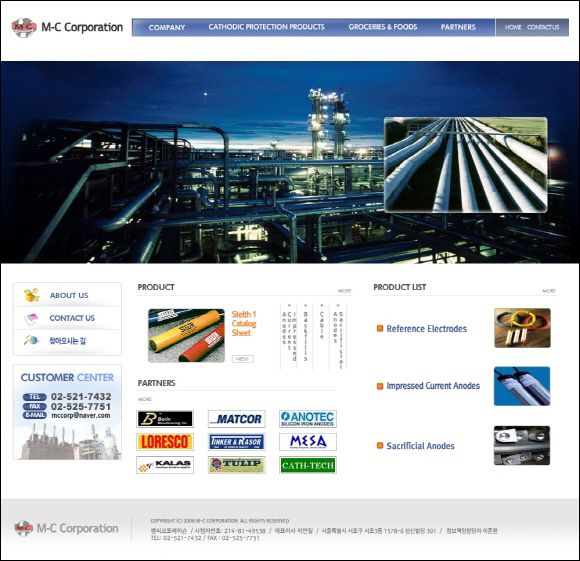The image size is (580, 561).
Task: Open CATHODIC PROTECTION PRODUCTS menu
Action: (x=266, y=27)
